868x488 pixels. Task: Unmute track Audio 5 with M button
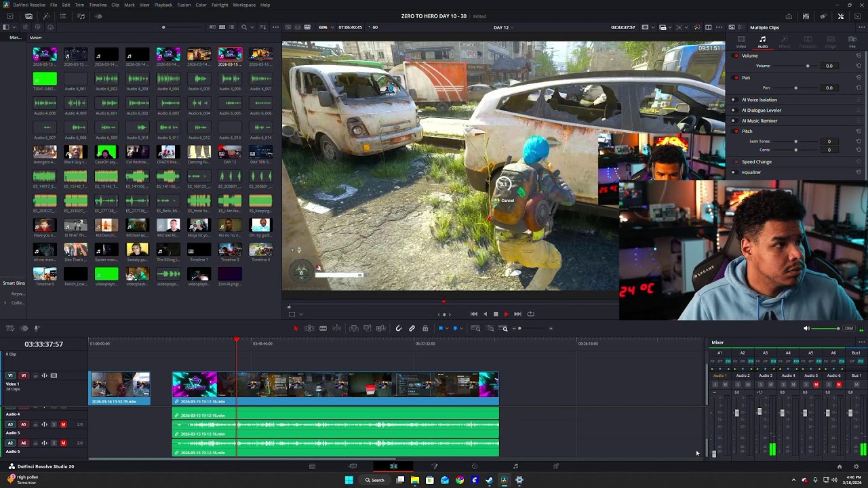[63, 424]
